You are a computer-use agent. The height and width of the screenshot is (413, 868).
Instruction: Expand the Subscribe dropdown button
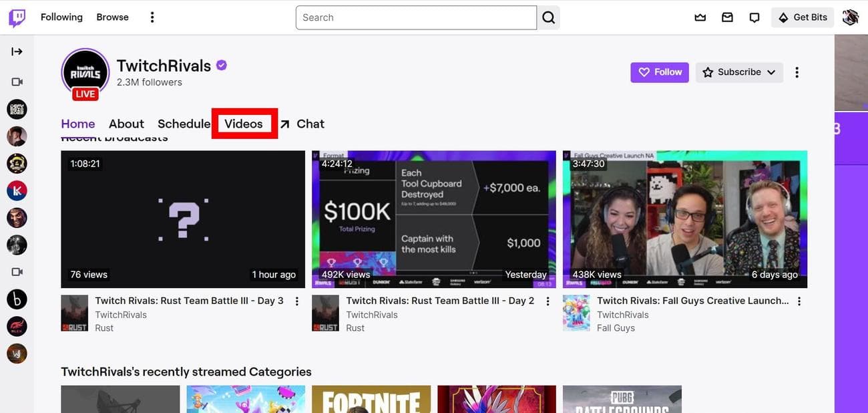pyautogui.click(x=739, y=72)
